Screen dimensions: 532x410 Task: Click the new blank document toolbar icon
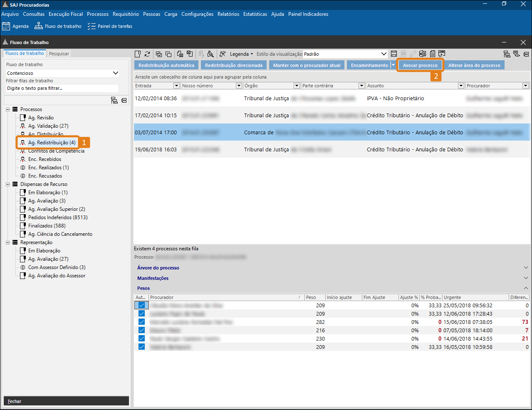tap(138, 54)
